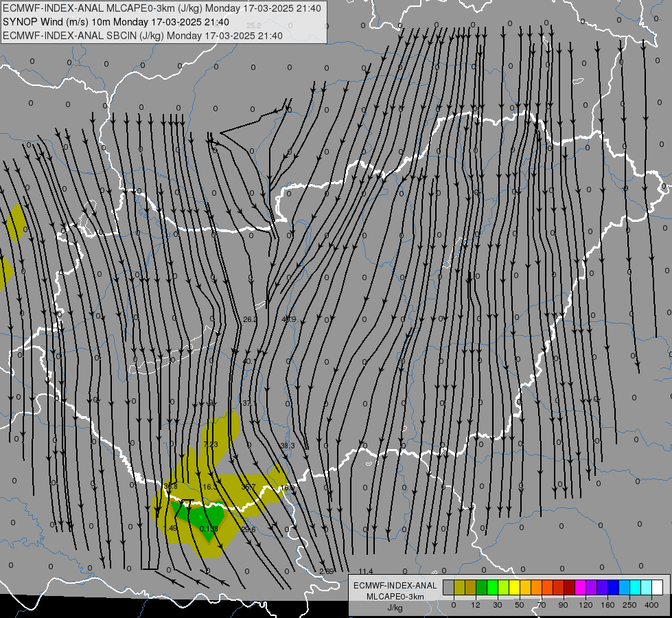Click the J/kg unit label in legend
Screen dimensions: 672x618
(395, 608)
